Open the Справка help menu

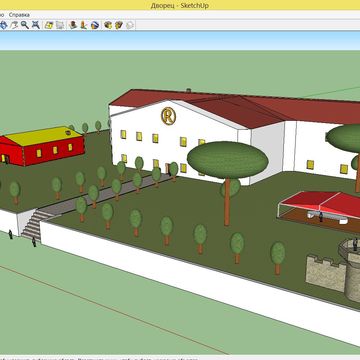point(19,15)
